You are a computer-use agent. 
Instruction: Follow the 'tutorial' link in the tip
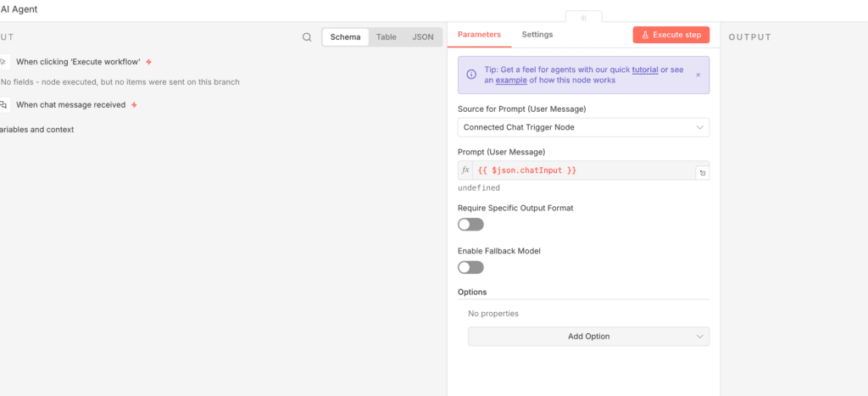tap(644, 70)
